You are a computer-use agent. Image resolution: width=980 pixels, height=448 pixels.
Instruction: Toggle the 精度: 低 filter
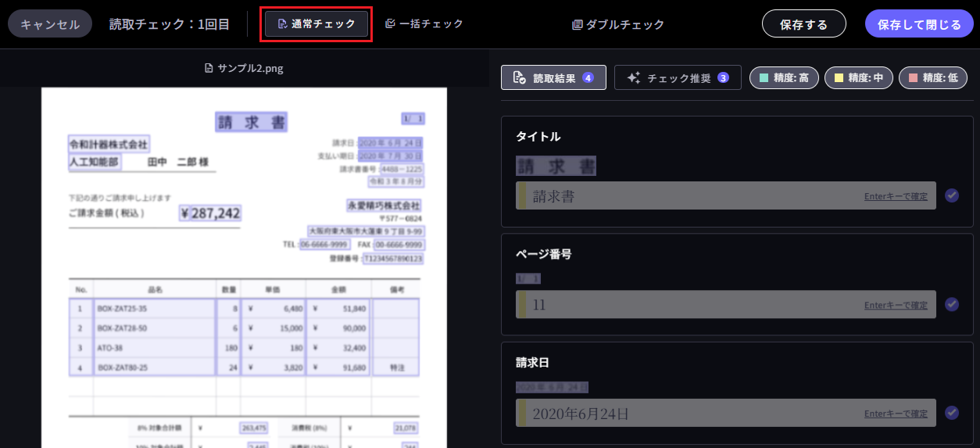[933, 77]
